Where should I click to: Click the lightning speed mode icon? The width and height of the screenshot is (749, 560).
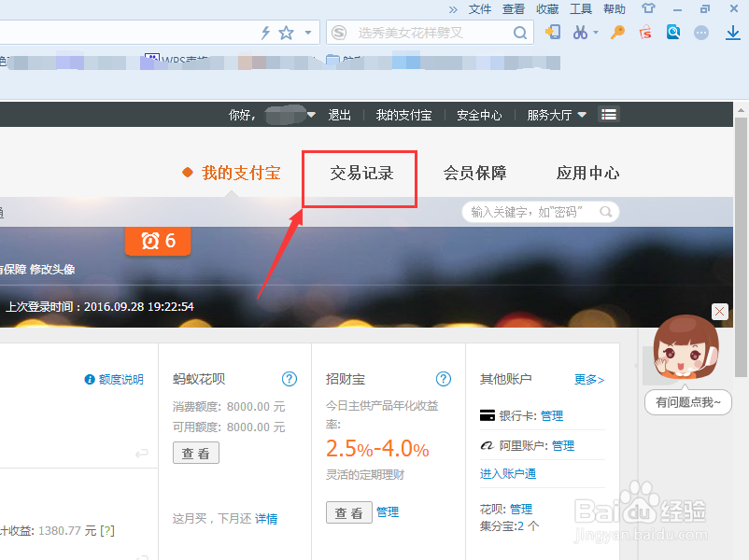click(x=264, y=32)
